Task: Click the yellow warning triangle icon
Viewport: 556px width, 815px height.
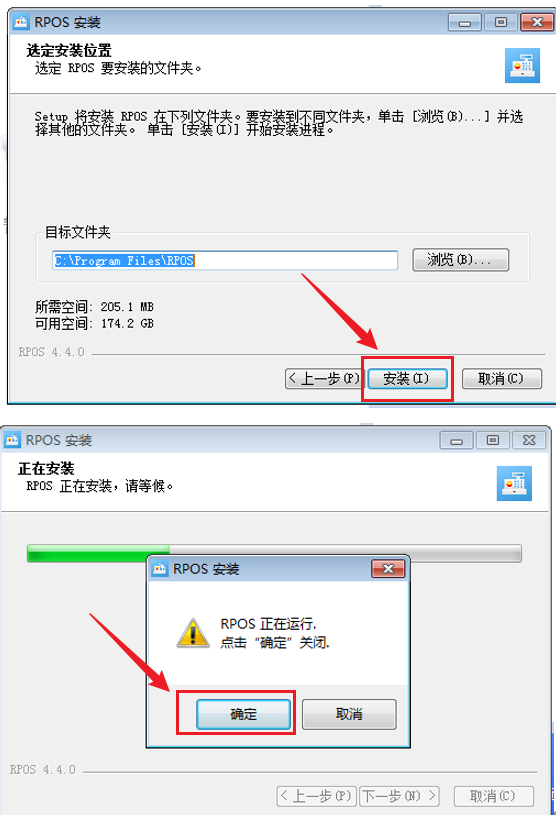Action: click(193, 633)
